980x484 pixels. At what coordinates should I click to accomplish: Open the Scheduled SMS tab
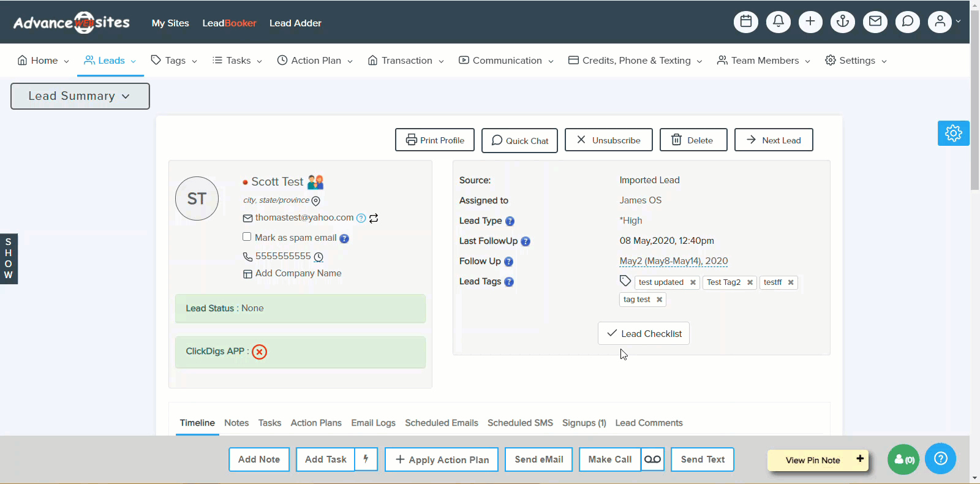(520, 423)
